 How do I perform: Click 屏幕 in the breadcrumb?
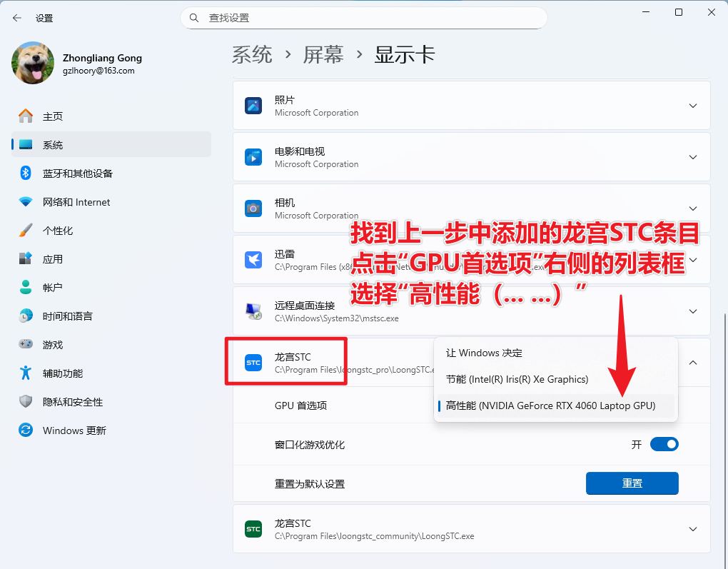[323, 55]
